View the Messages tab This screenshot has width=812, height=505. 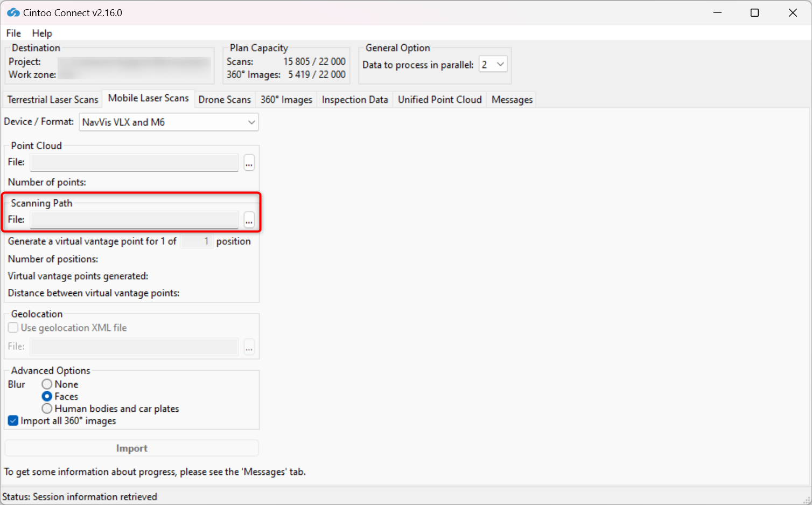click(512, 100)
